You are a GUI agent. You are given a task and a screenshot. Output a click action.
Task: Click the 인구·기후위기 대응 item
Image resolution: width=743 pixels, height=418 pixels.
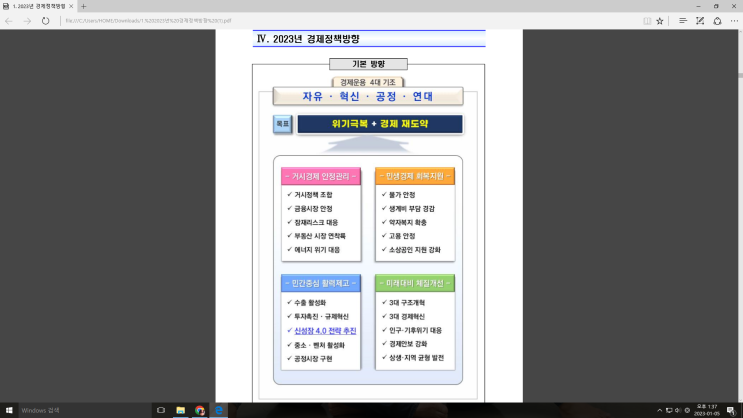click(x=416, y=330)
